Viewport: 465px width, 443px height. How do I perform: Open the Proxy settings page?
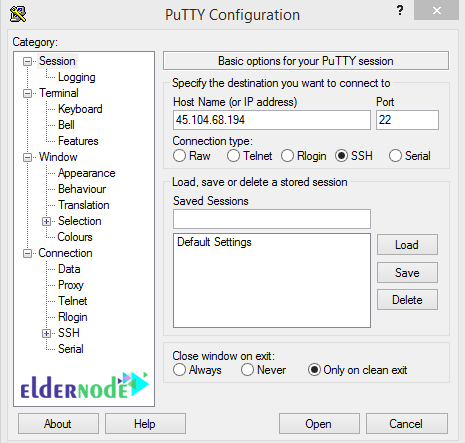pos(71,285)
